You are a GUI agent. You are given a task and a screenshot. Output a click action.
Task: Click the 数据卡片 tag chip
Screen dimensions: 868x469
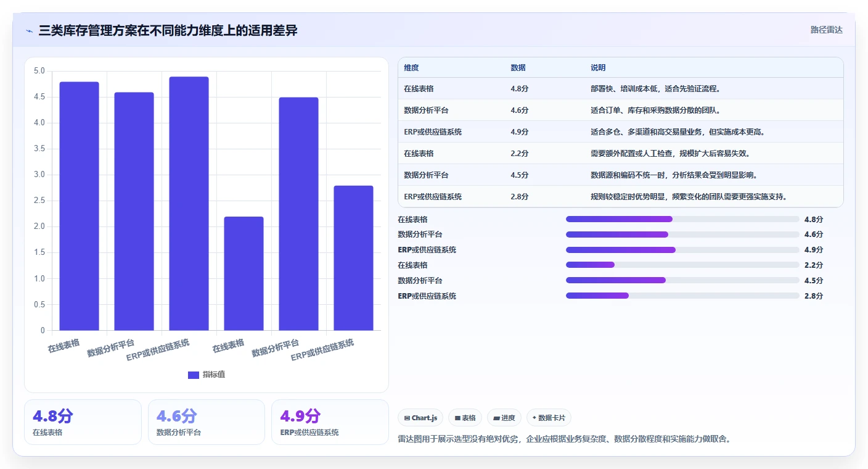click(549, 418)
